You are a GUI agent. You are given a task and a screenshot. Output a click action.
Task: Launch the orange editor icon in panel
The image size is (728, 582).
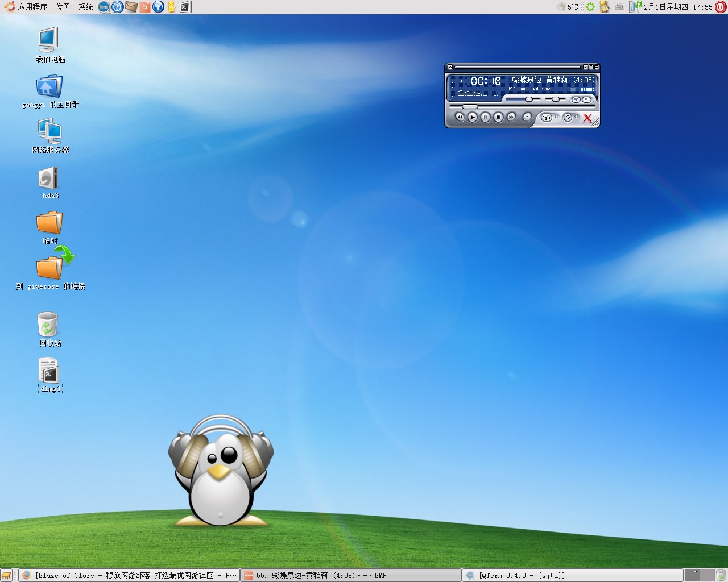145,7
